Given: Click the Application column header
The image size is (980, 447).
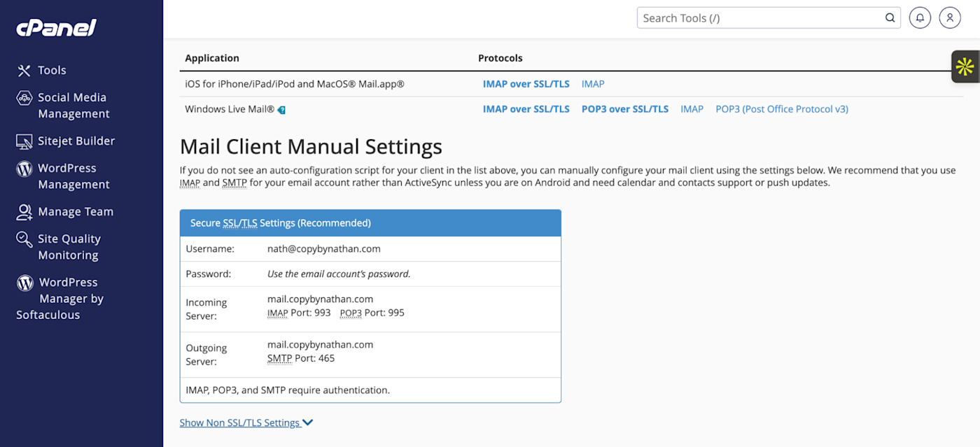Looking at the screenshot, I should point(212,58).
